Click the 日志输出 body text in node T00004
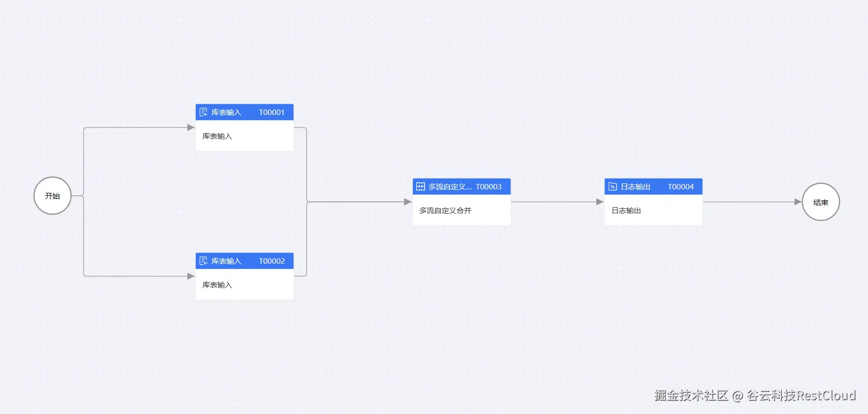The image size is (868, 414). [626, 211]
